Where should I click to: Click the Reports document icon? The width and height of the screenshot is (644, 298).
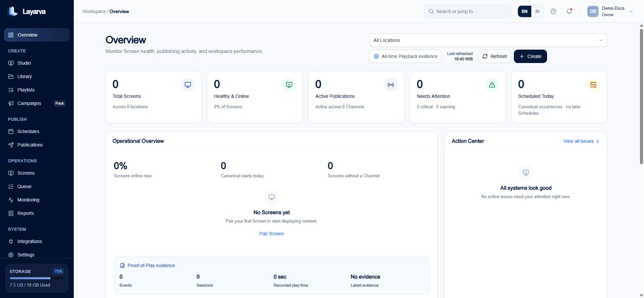(x=11, y=213)
